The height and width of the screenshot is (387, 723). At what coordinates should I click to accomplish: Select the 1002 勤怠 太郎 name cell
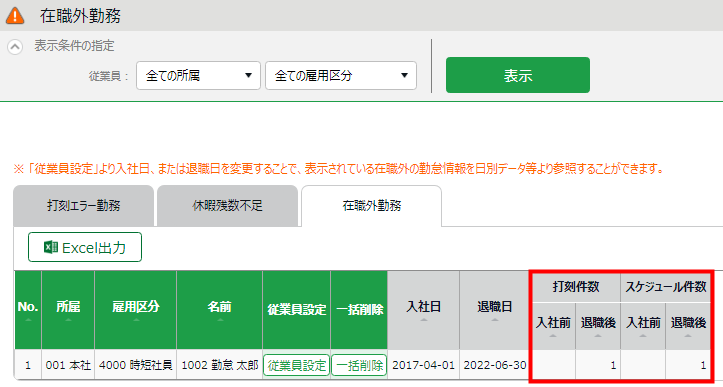pos(219,365)
